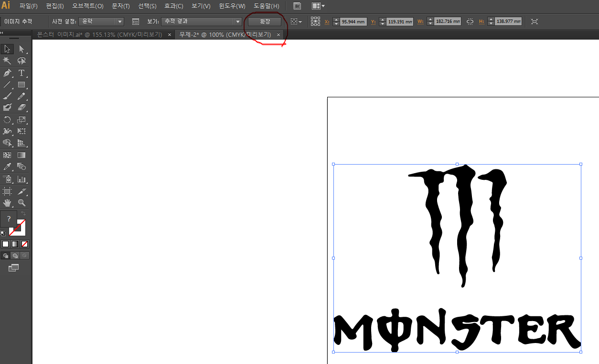599x364 pixels.
Task: Select the Magic Wand tool
Action: [x=7, y=61]
